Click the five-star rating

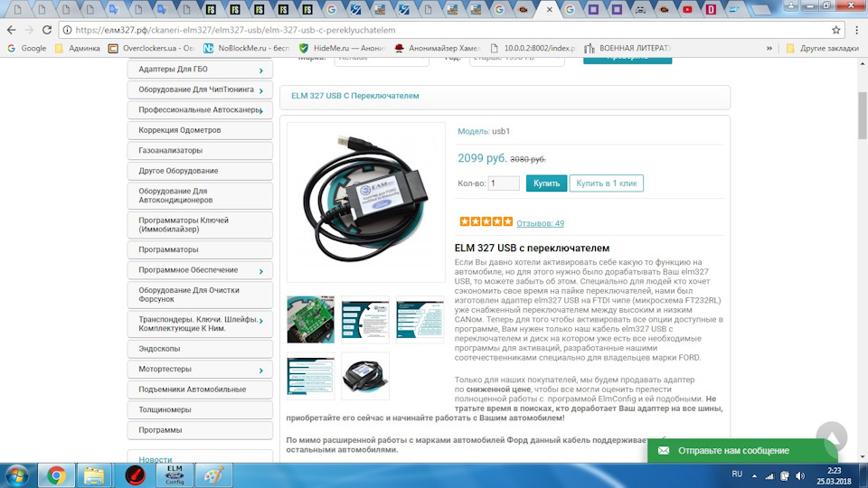coord(486,222)
